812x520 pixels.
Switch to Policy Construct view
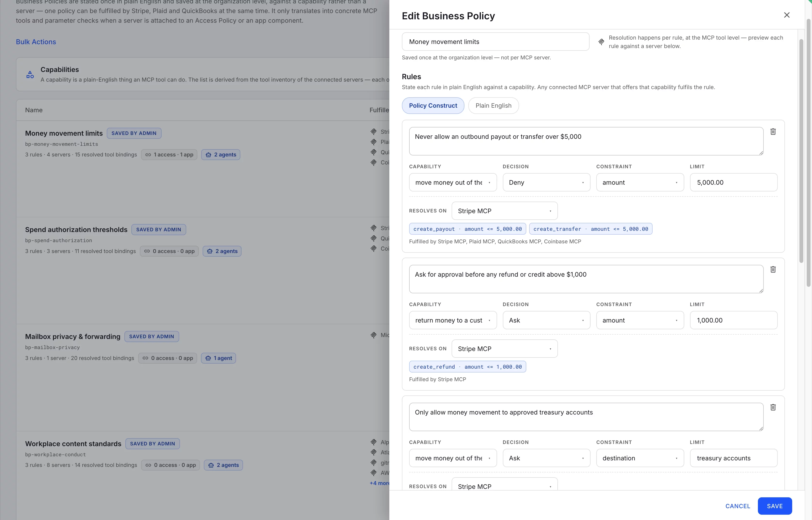433,106
